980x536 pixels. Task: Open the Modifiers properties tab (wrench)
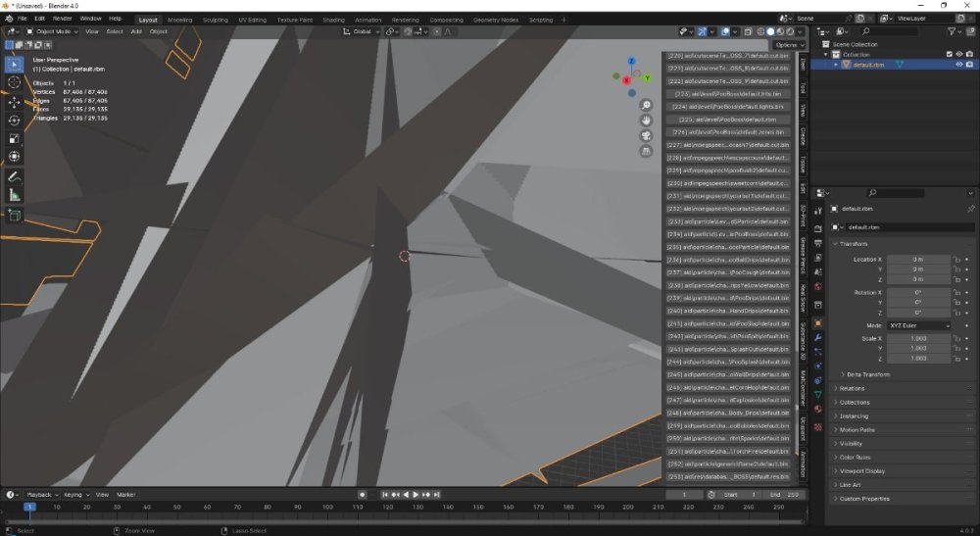pos(817,337)
